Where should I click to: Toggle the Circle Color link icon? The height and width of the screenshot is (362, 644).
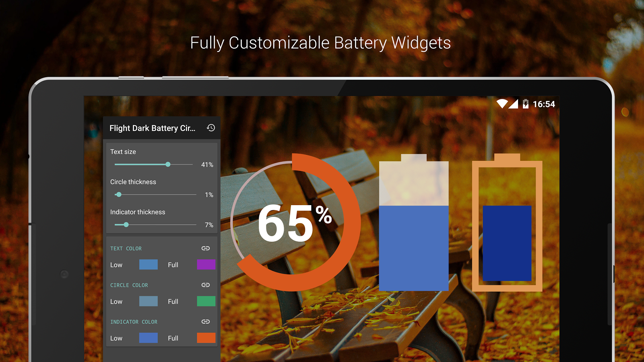(206, 285)
